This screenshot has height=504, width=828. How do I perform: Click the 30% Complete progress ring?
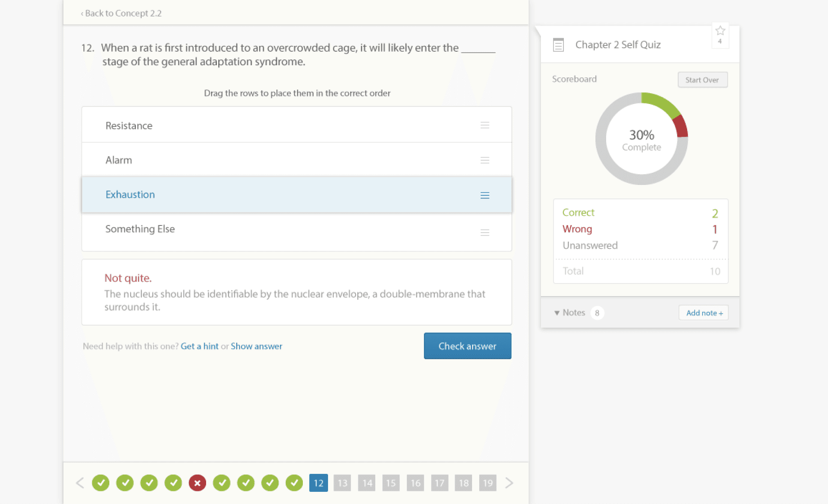641,139
